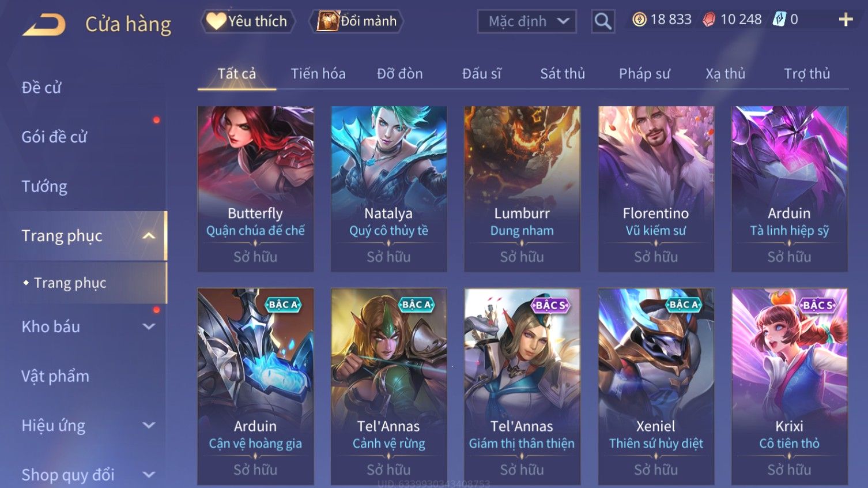The width and height of the screenshot is (868, 488).
Task: Open search with the magnifier icon
Action: pos(603,21)
